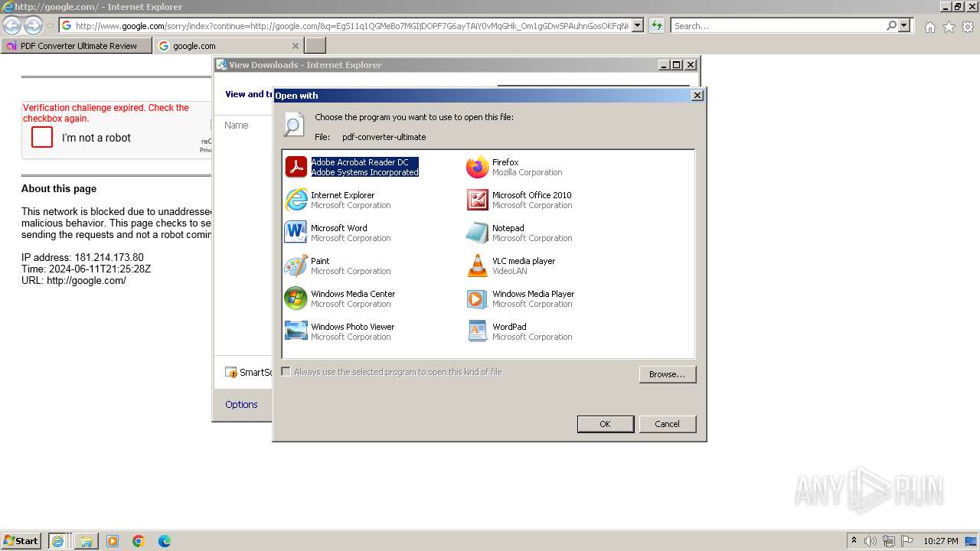Launch Chrome from the taskbar

[x=139, y=541]
